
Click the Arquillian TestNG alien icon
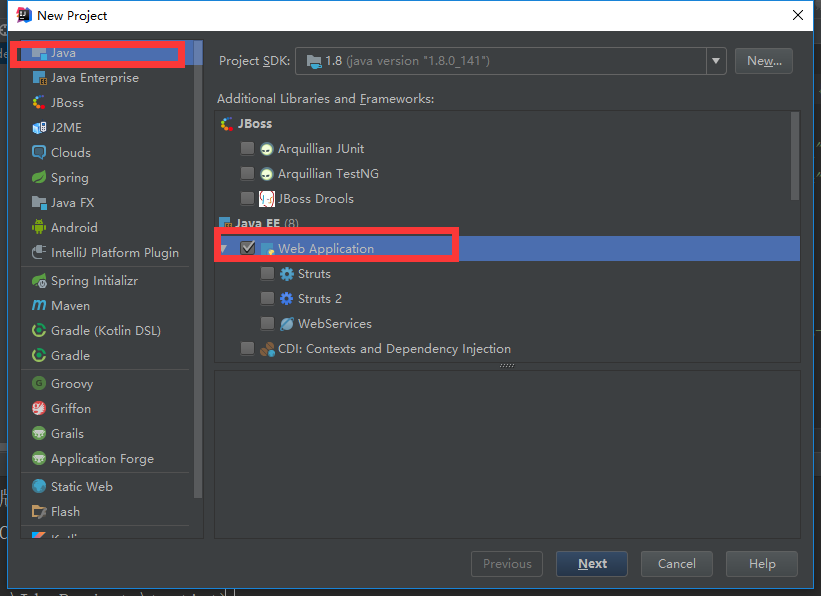click(x=267, y=174)
